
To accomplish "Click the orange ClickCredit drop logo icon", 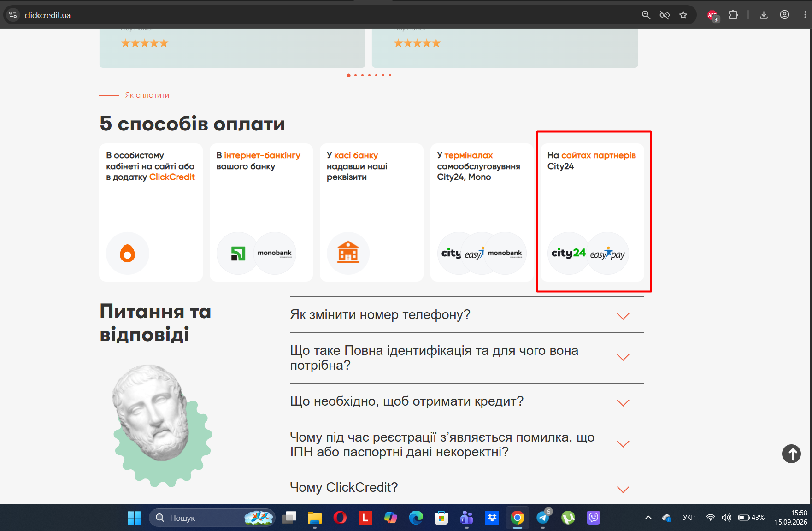I will coord(128,253).
